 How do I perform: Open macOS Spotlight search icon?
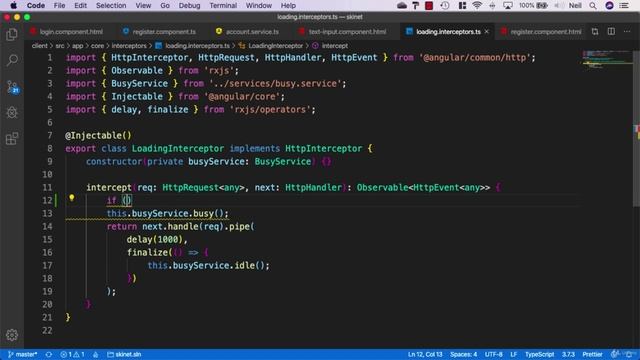(593, 5)
